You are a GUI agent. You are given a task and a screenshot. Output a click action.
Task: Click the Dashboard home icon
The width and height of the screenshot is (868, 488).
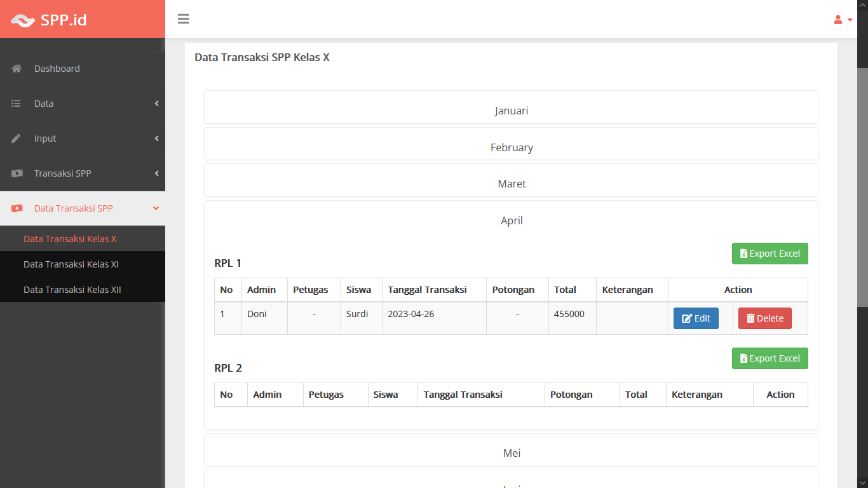tap(17, 69)
